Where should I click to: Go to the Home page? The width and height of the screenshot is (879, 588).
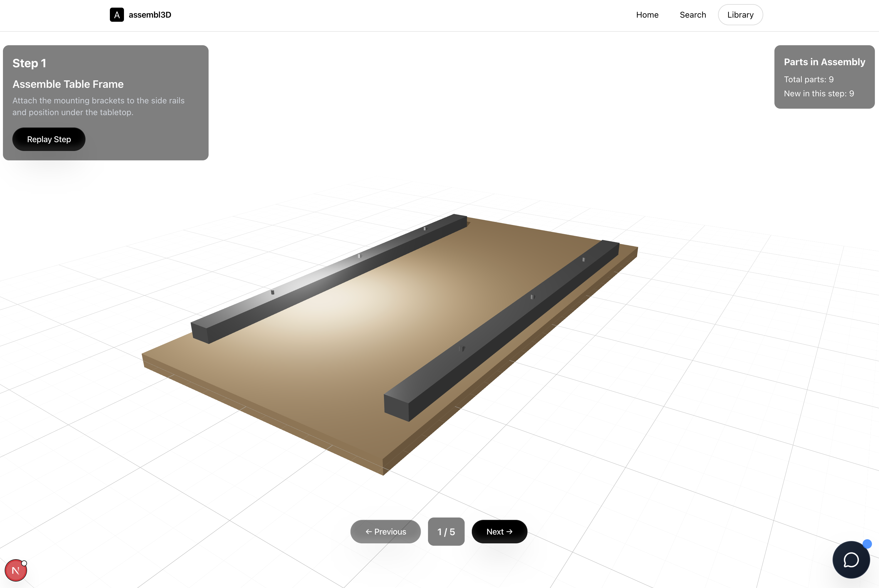(647, 15)
